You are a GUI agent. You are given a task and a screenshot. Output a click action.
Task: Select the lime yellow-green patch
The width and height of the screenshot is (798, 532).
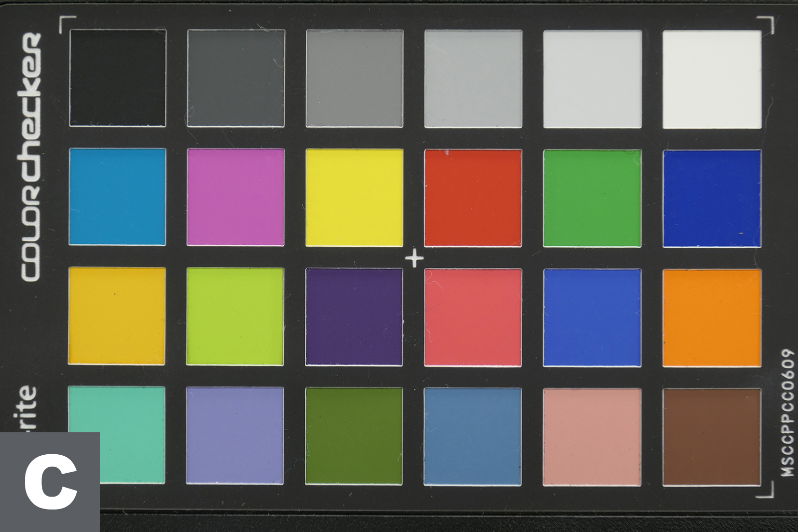click(x=235, y=317)
